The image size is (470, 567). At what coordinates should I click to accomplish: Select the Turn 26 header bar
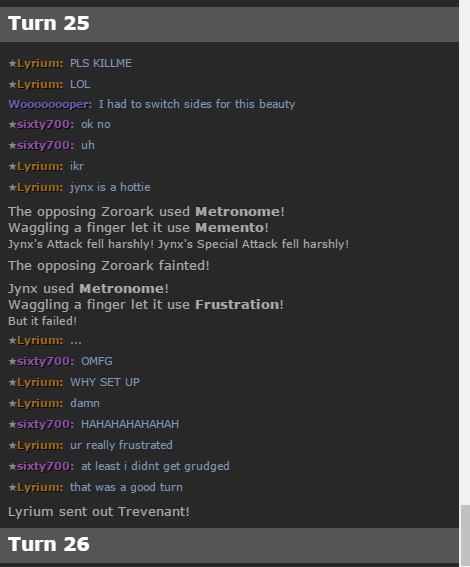(229, 545)
